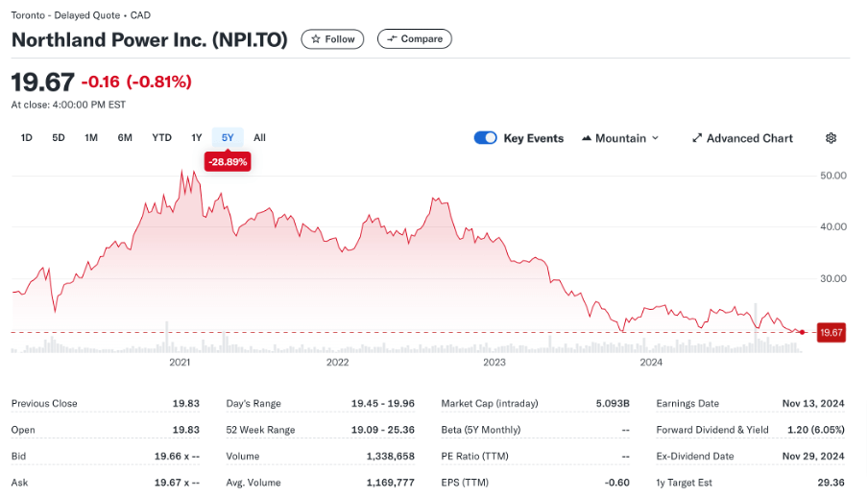
Task: Switch to the 5D time range
Action: click(59, 138)
